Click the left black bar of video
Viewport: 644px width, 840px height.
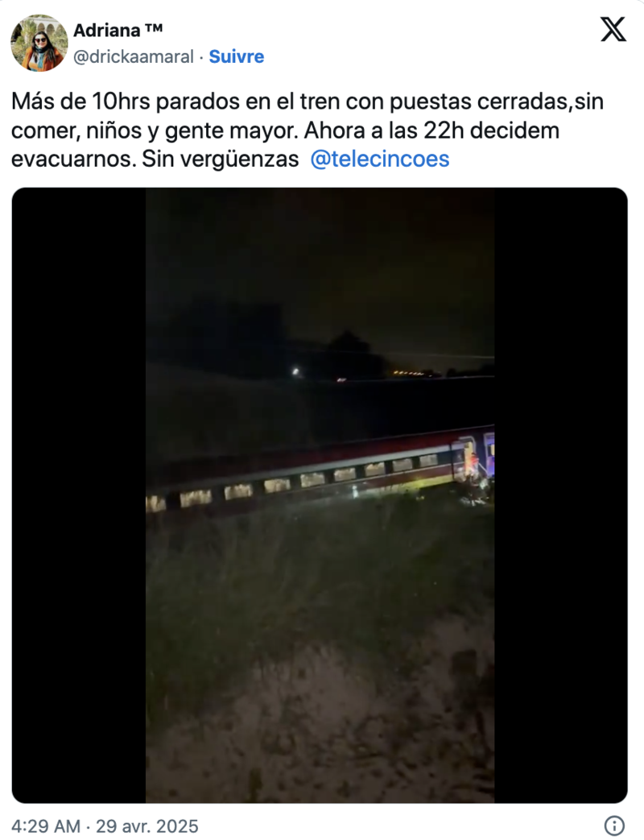pyautogui.click(x=79, y=495)
